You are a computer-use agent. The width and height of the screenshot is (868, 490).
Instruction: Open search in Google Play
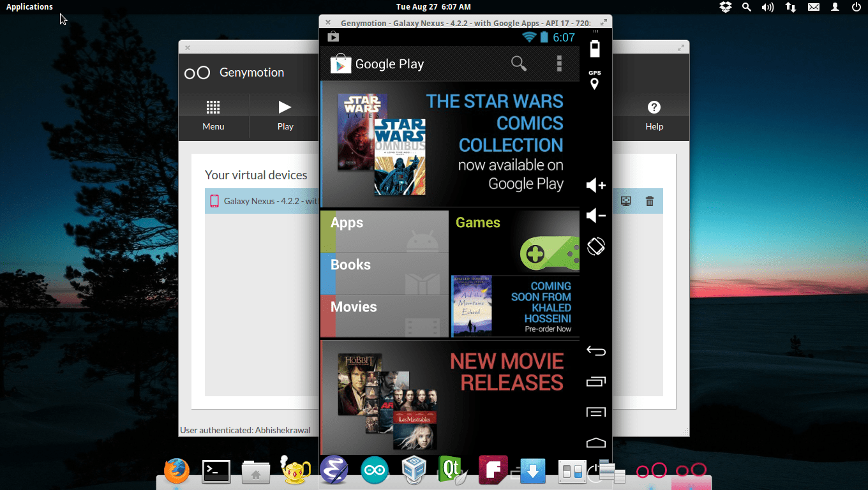click(519, 64)
